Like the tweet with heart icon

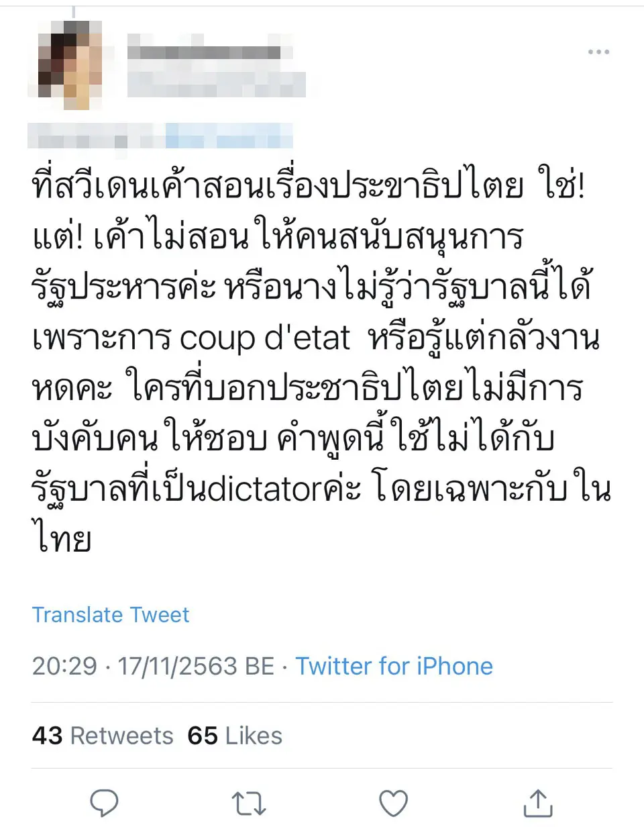click(393, 803)
